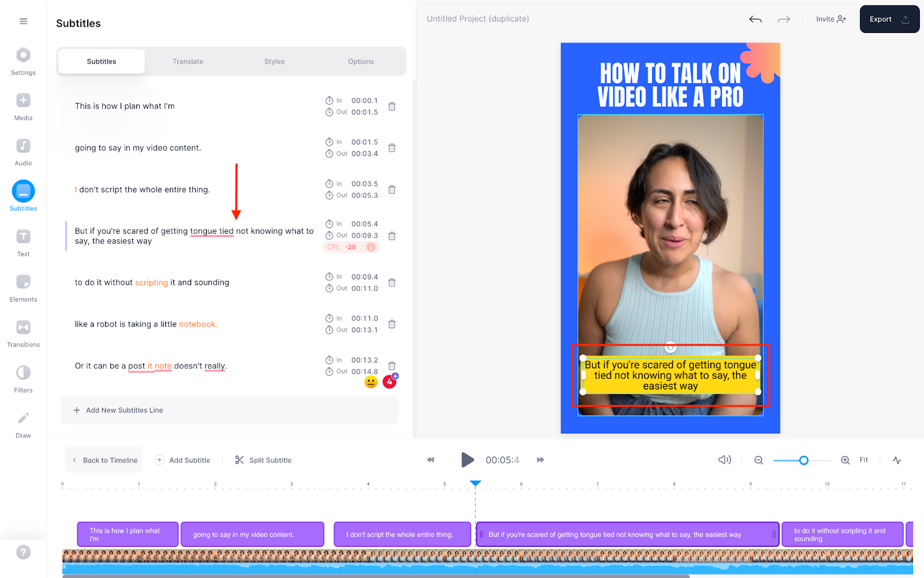Click the Out time 00:13.1
The width and height of the screenshot is (924, 578).
pos(365,330)
